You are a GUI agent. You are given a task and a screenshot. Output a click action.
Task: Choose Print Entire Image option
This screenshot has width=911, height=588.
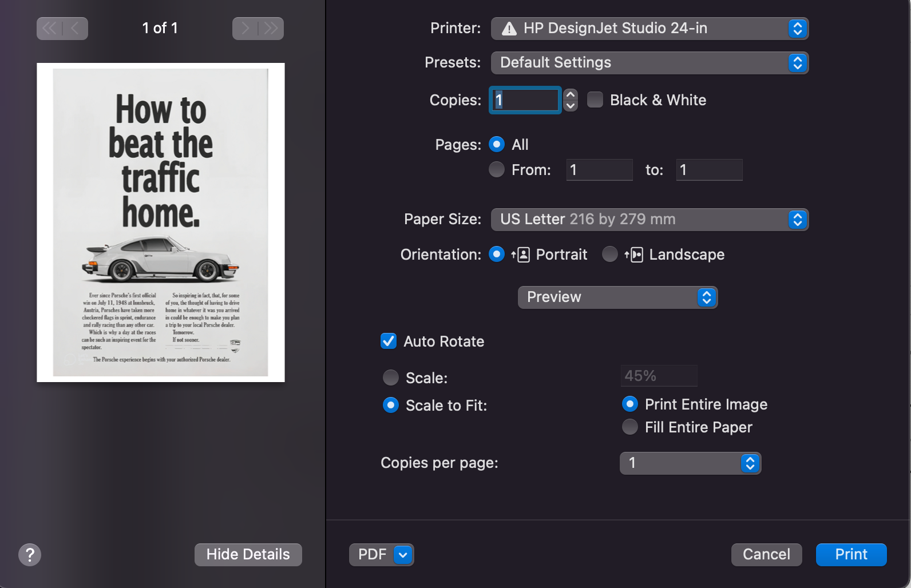coord(630,404)
